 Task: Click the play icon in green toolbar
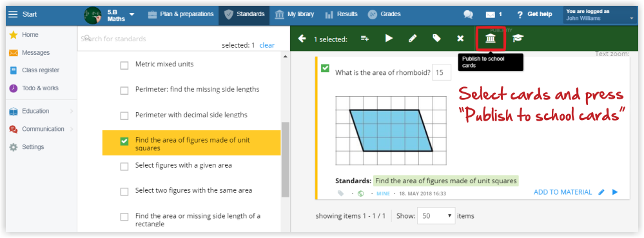[x=389, y=38]
